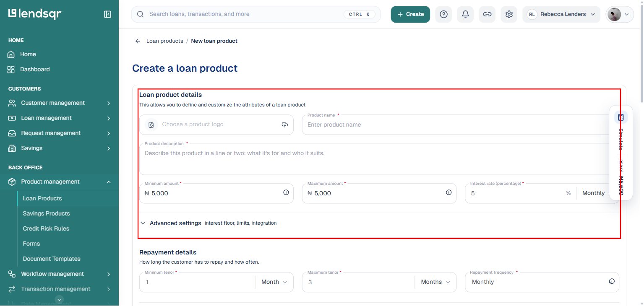Click the Minimum tenor value field
644x306 pixels.
tap(197, 282)
